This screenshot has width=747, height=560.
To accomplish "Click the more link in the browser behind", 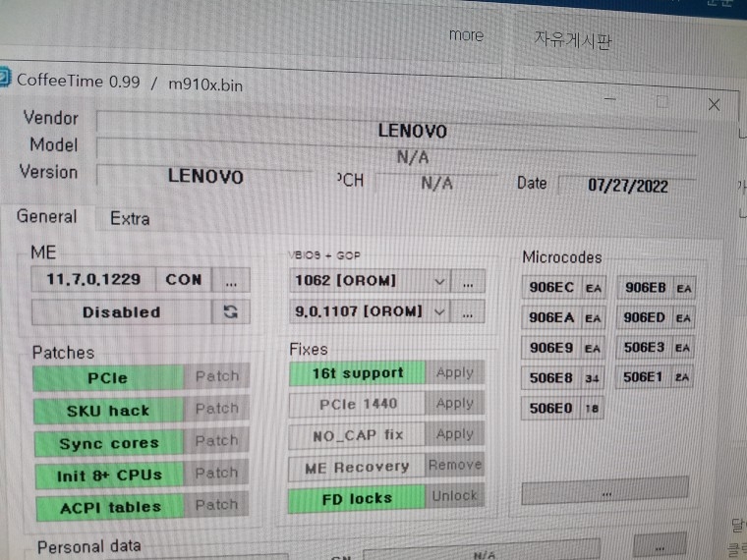I will tap(466, 35).
